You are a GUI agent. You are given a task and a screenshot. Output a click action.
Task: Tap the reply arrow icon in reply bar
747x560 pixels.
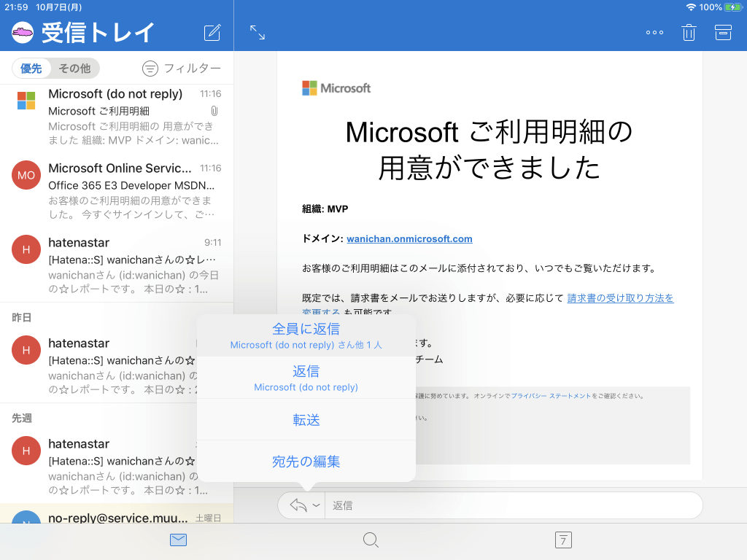point(298,505)
